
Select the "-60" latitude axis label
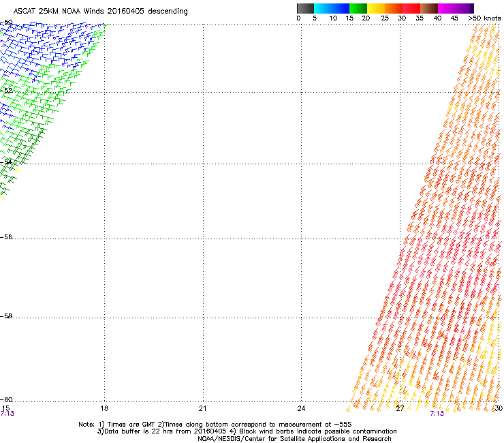click(x=6, y=400)
